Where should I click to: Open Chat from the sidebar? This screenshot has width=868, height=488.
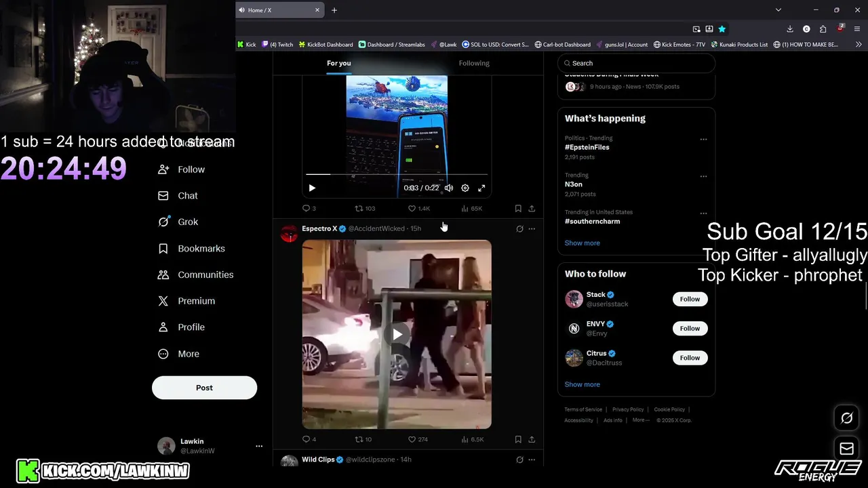[x=178, y=196]
